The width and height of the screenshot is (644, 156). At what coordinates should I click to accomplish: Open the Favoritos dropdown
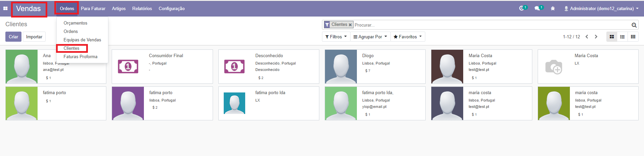(x=408, y=37)
